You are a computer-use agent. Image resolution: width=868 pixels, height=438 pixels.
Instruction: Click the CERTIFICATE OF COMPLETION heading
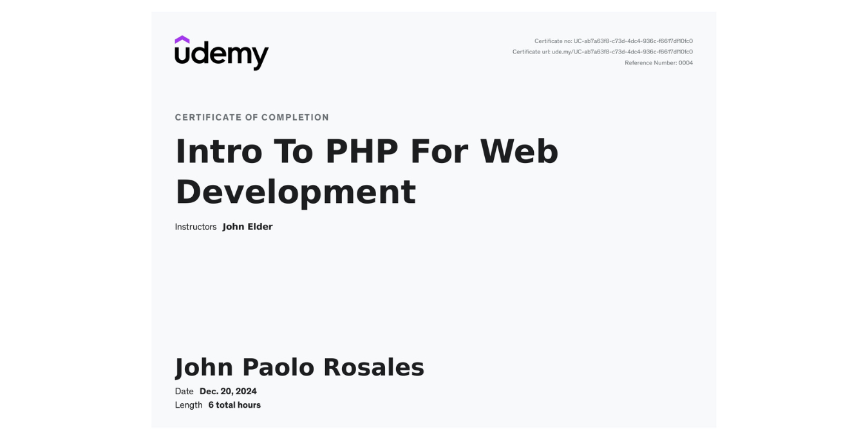252,117
